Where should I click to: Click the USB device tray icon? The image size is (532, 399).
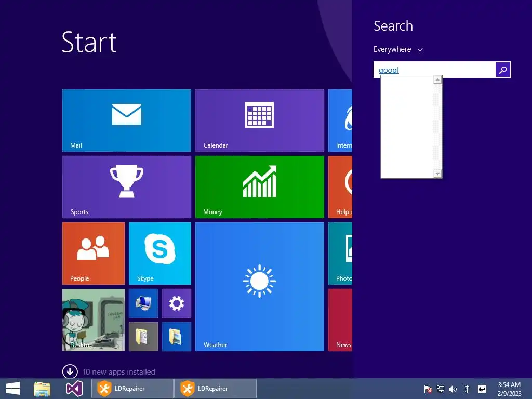point(467,389)
